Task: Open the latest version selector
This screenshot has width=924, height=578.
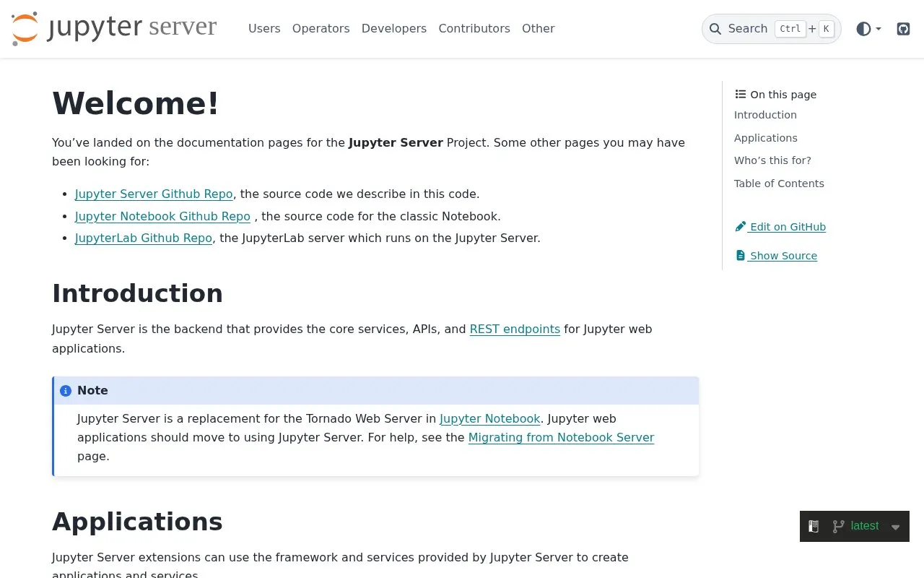Action: (855, 526)
